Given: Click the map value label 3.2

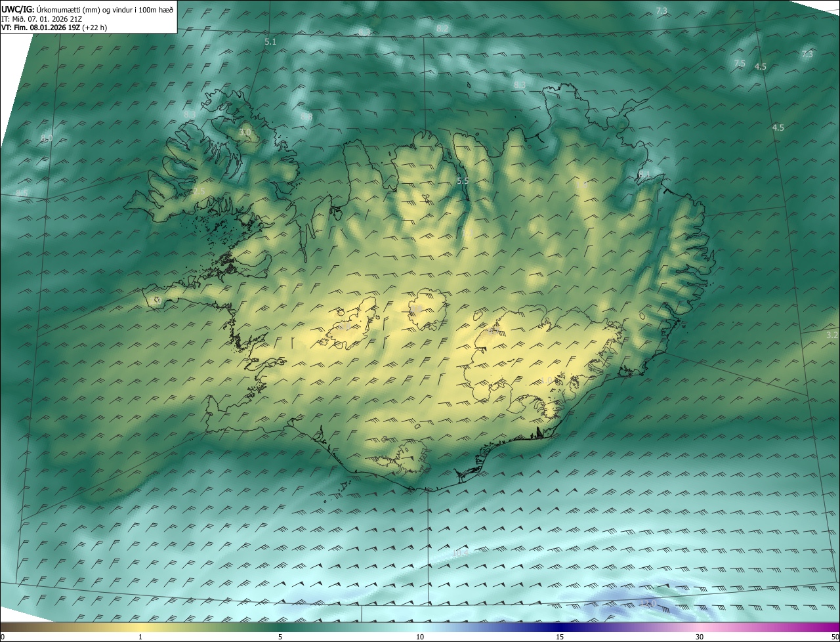Looking at the screenshot, I should pyautogui.click(x=832, y=335).
